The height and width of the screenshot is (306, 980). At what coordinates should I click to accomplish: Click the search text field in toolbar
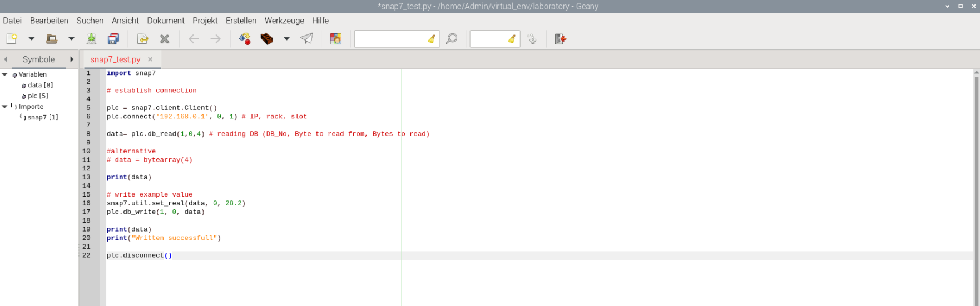(x=391, y=39)
